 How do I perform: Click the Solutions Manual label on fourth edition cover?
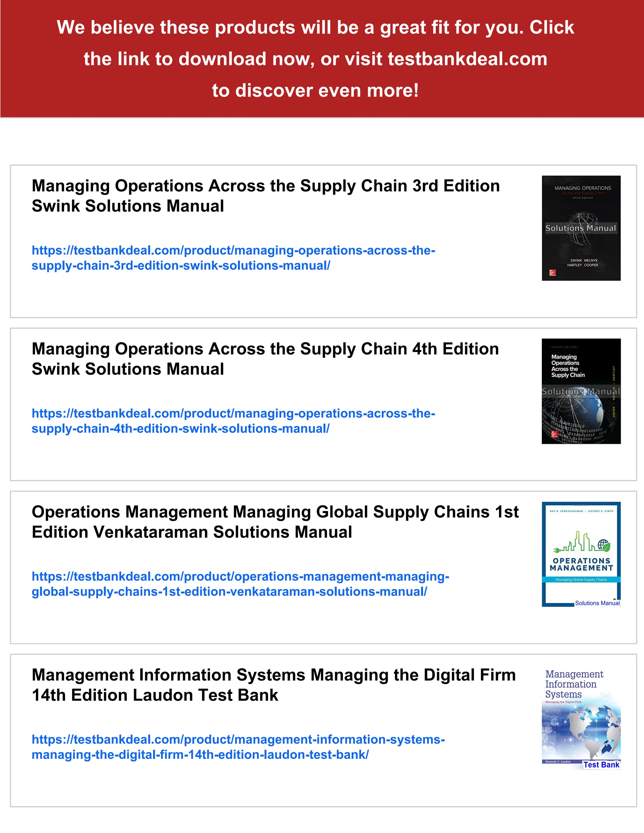581,391
